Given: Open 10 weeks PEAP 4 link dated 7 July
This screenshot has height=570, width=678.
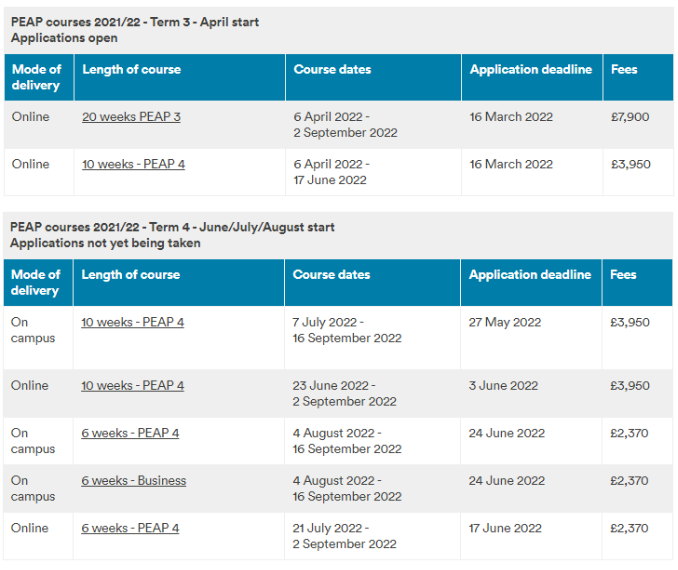Looking at the screenshot, I should pyautogui.click(x=132, y=322).
